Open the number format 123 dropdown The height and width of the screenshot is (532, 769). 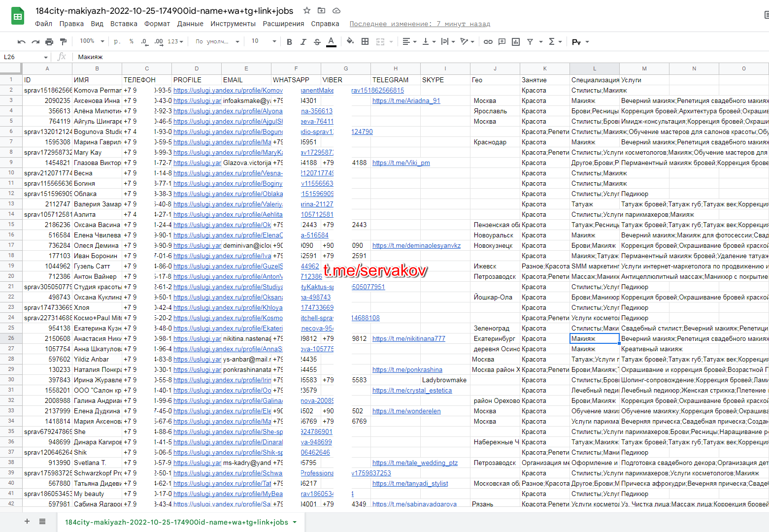click(175, 42)
